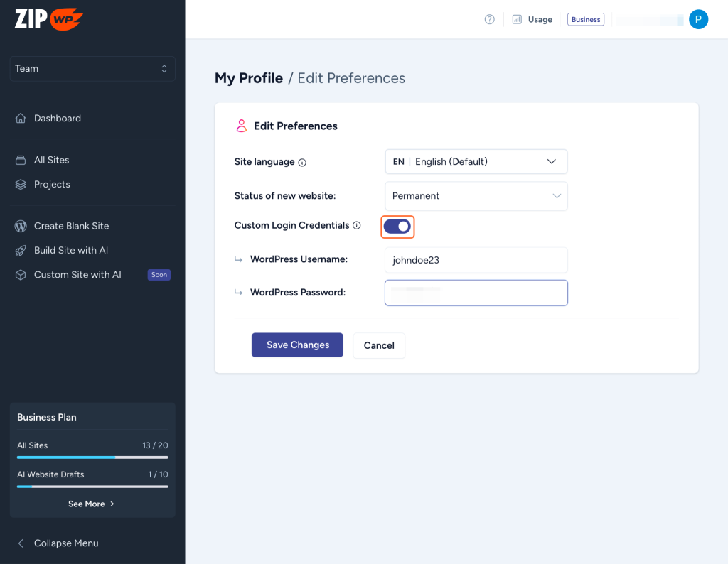Click the Business plan badge at top
Viewport: 728px width, 564px height.
point(585,19)
